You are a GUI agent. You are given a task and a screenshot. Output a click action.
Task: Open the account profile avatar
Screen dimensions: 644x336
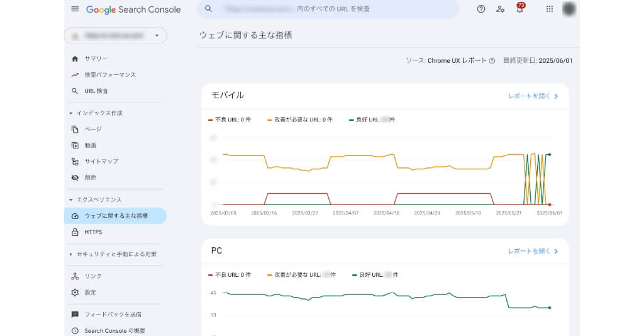coord(569,9)
